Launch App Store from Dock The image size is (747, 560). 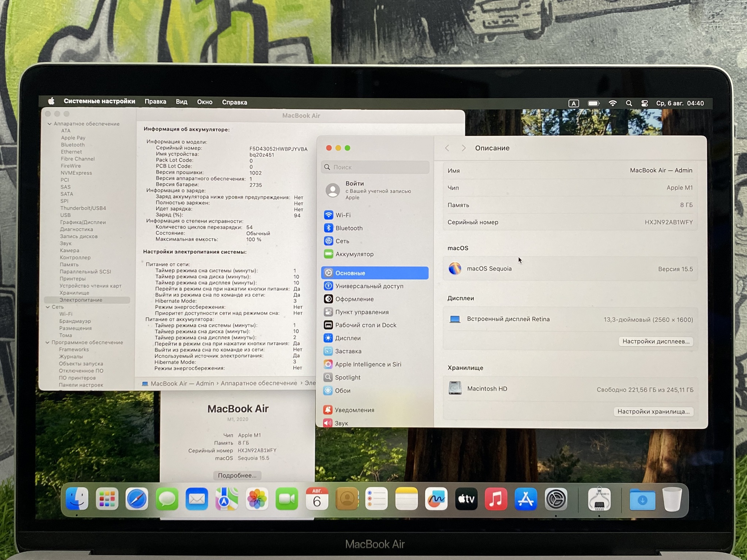[526, 499]
